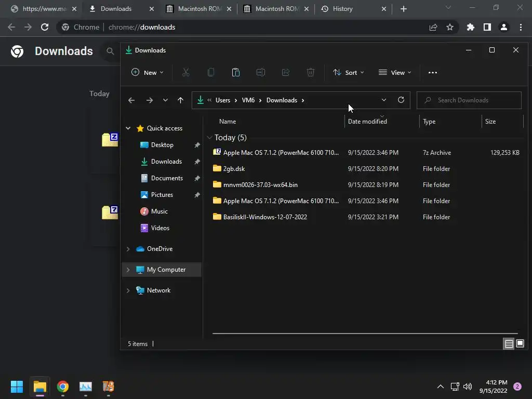532x399 pixels.
Task: Go forward in File Explorer navigation
Action: coord(149,100)
